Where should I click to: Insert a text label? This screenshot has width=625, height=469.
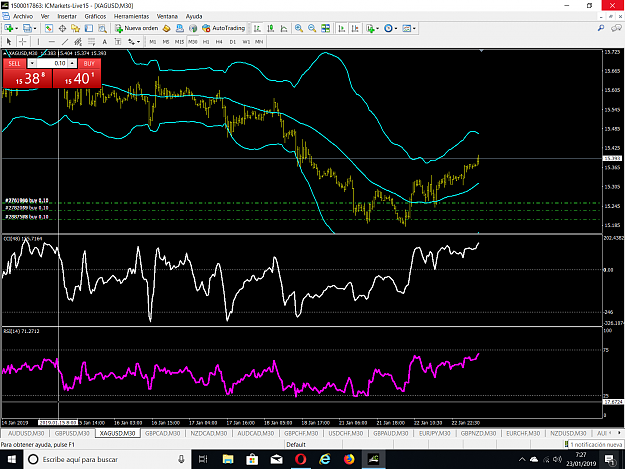[118, 41]
